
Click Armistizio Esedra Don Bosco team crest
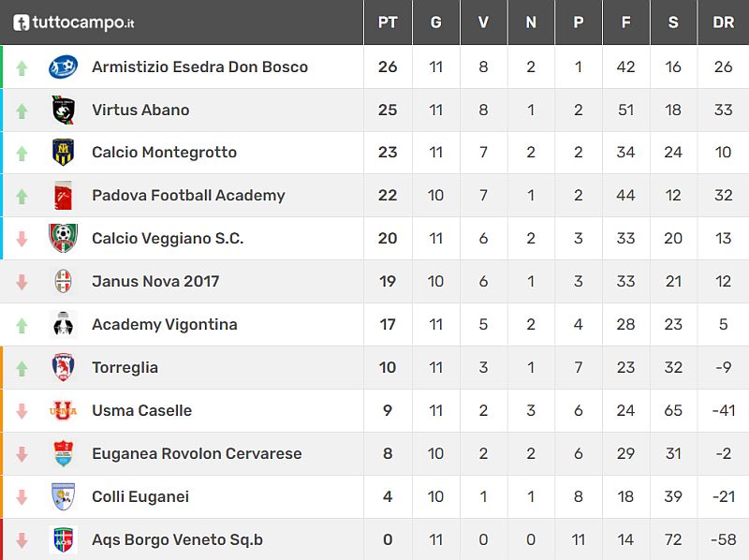click(63, 66)
